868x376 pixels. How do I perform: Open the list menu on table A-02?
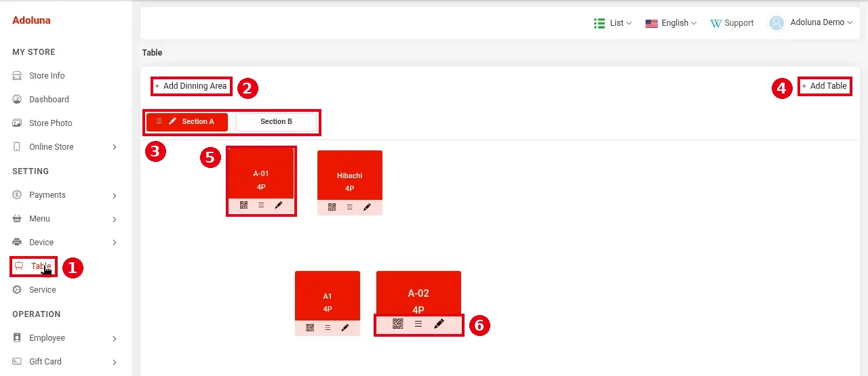(x=418, y=324)
